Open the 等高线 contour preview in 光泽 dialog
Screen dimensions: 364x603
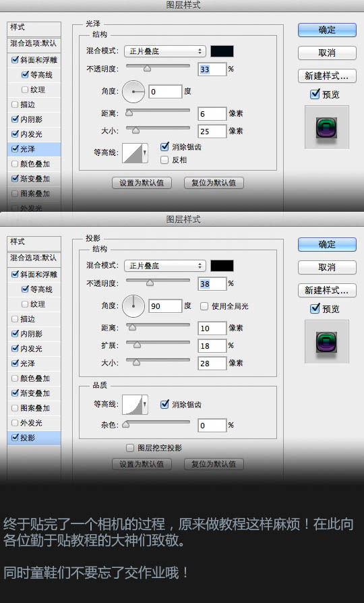coord(132,152)
